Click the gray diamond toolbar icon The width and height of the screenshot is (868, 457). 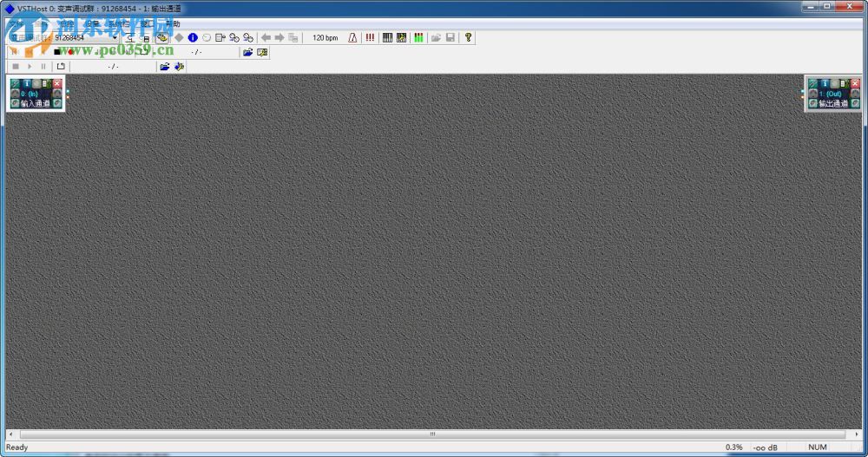point(179,37)
